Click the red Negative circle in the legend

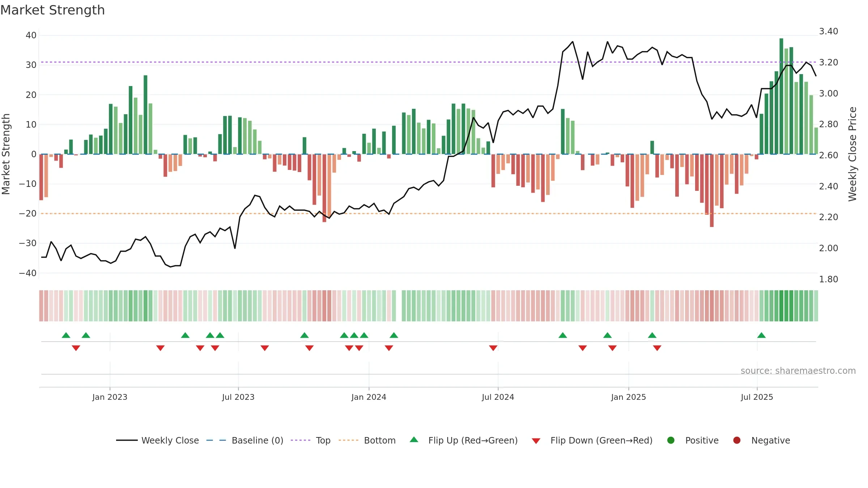pyautogui.click(x=737, y=440)
